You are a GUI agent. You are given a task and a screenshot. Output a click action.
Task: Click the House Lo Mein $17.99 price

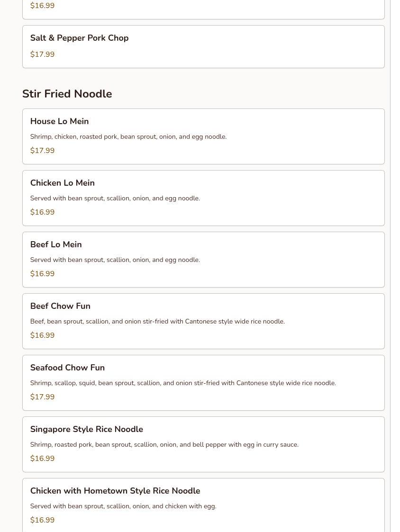click(x=42, y=151)
